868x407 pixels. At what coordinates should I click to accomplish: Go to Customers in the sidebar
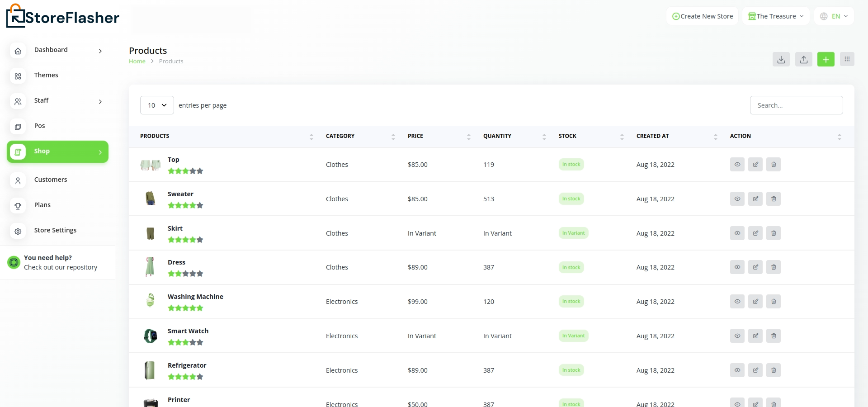pyautogui.click(x=51, y=180)
